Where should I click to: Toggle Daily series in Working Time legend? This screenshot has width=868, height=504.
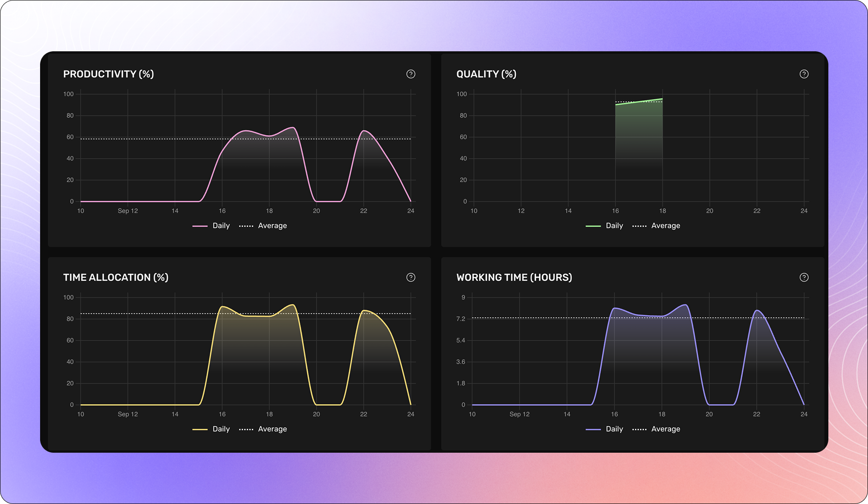pos(614,429)
